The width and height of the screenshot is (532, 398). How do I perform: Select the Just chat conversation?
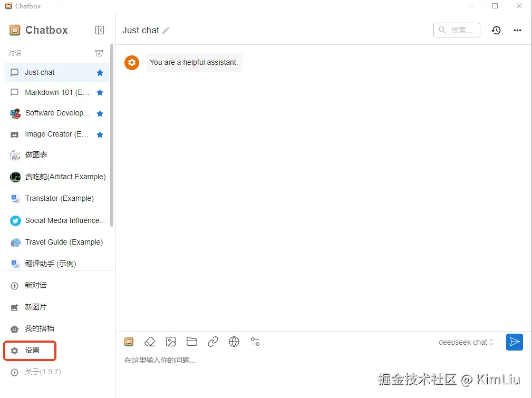tap(57, 73)
